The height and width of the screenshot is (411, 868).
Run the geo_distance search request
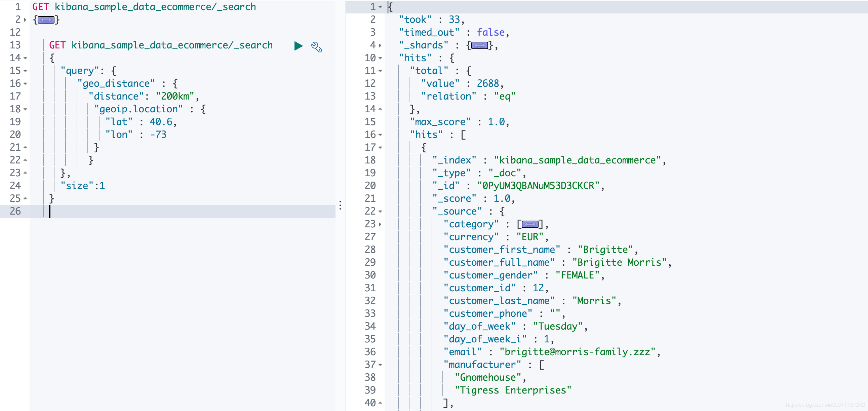298,46
